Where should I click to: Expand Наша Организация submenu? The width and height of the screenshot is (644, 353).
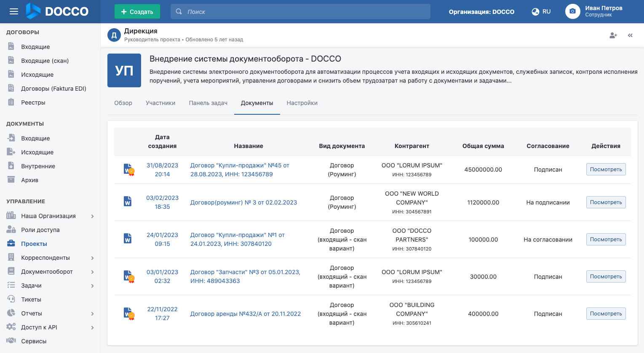click(92, 216)
